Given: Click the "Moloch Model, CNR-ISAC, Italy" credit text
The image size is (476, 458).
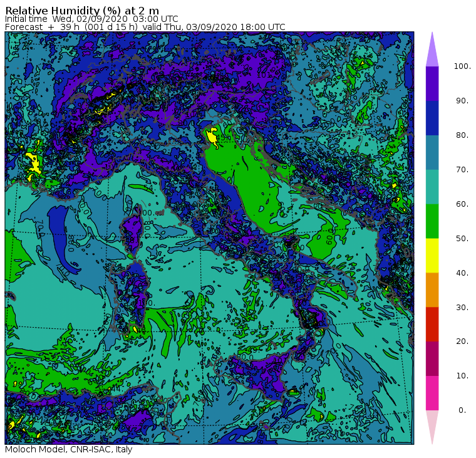Looking at the screenshot, I should (x=69, y=449).
